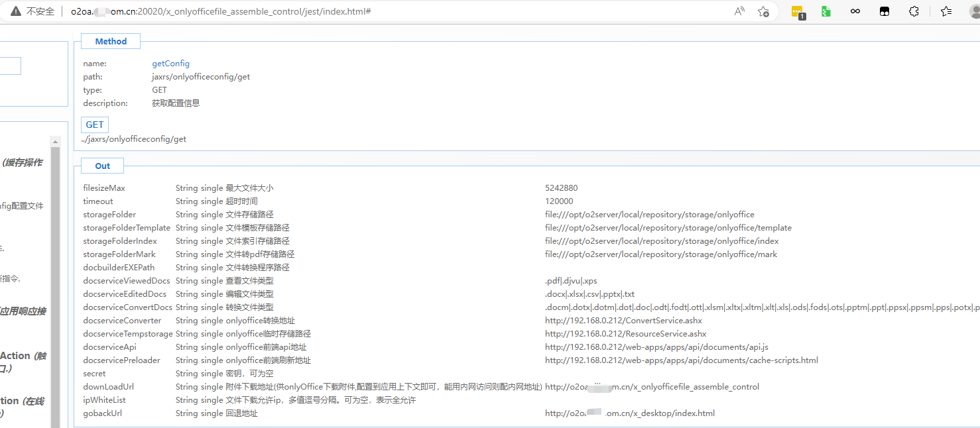Select the docserviceEditedDocs field name
980x428 pixels.
click(x=125, y=294)
